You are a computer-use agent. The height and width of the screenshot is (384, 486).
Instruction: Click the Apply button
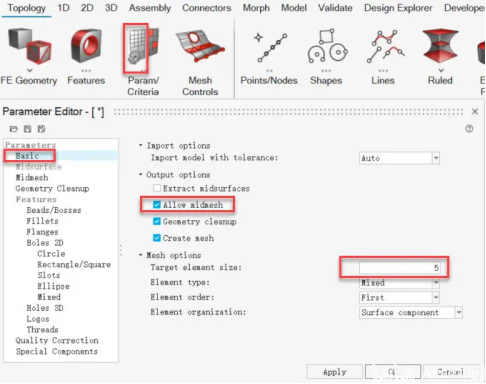(335, 372)
